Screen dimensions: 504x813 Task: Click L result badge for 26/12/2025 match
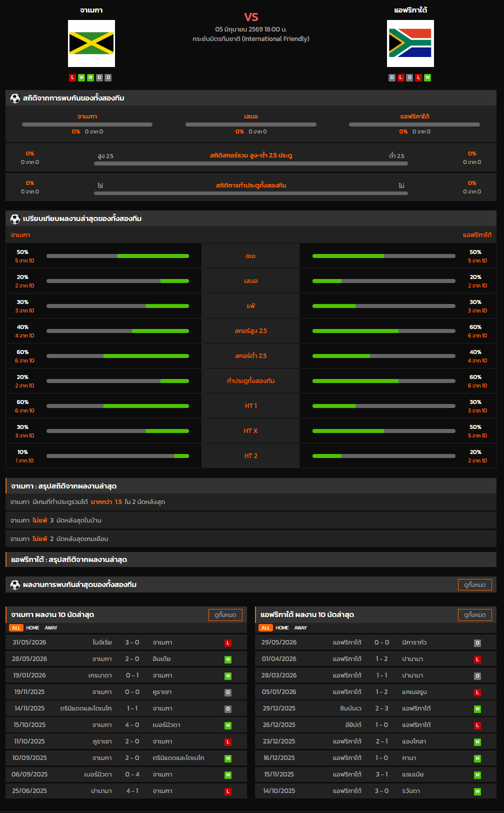477,725
